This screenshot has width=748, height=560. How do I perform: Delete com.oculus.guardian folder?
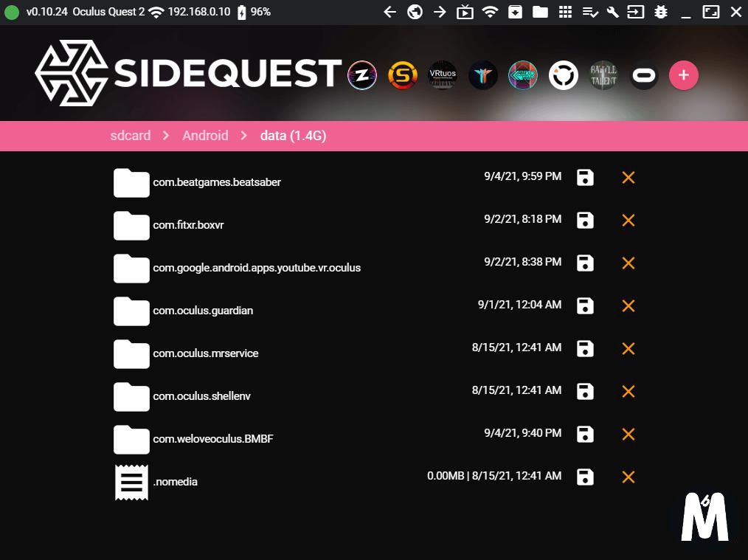628,305
